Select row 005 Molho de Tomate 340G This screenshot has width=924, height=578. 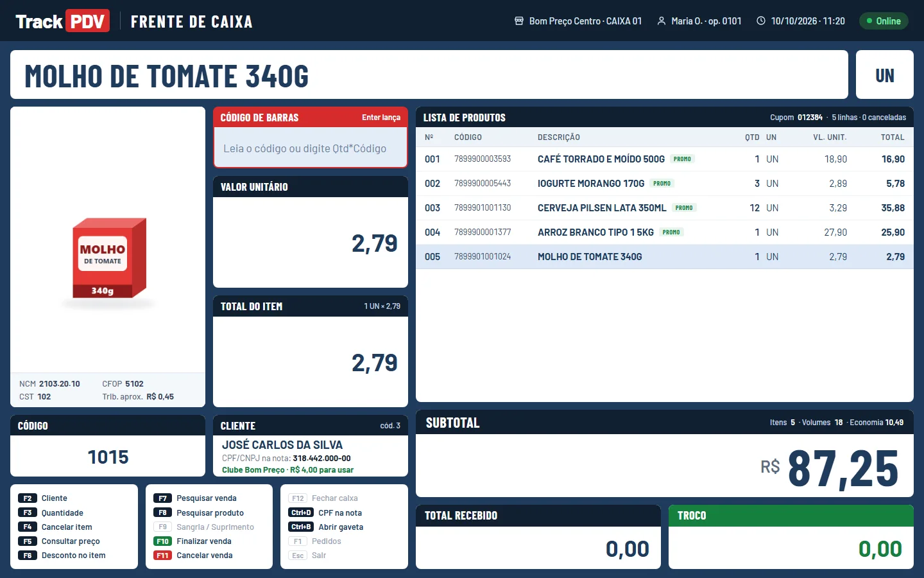click(x=665, y=257)
